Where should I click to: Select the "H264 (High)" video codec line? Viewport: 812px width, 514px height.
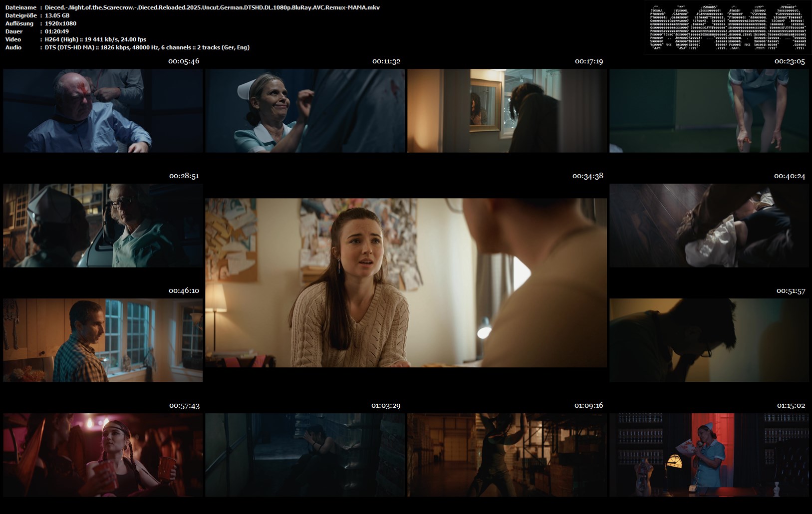coord(95,39)
